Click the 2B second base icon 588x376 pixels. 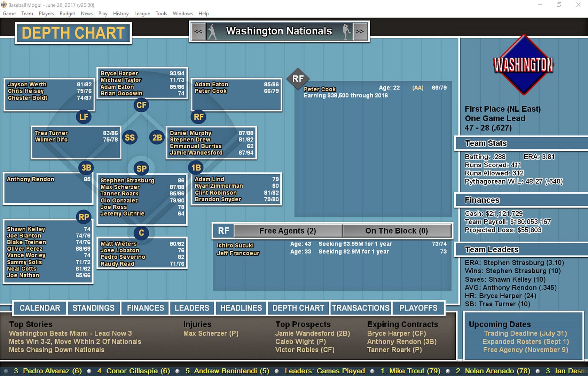[x=157, y=138]
